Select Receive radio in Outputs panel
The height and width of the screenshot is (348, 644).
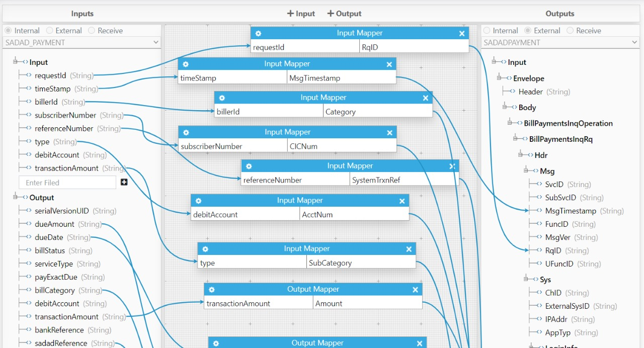click(570, 31)
